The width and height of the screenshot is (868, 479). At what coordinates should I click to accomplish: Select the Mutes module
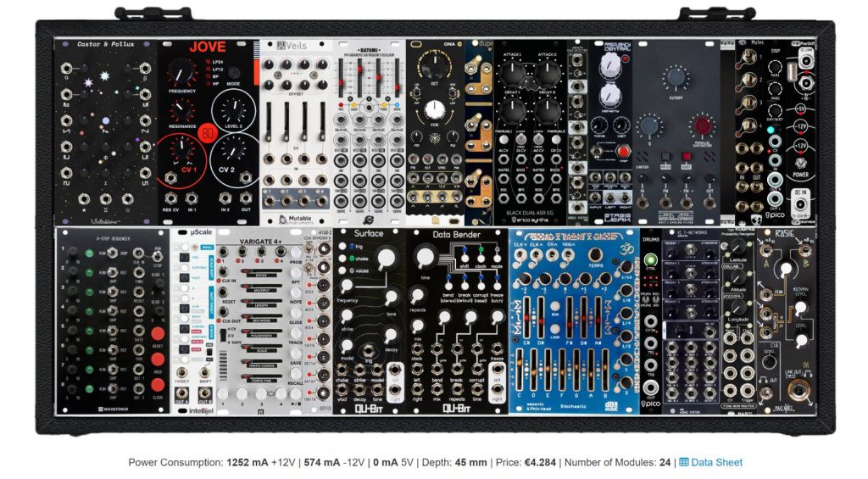tap(749, 132)
